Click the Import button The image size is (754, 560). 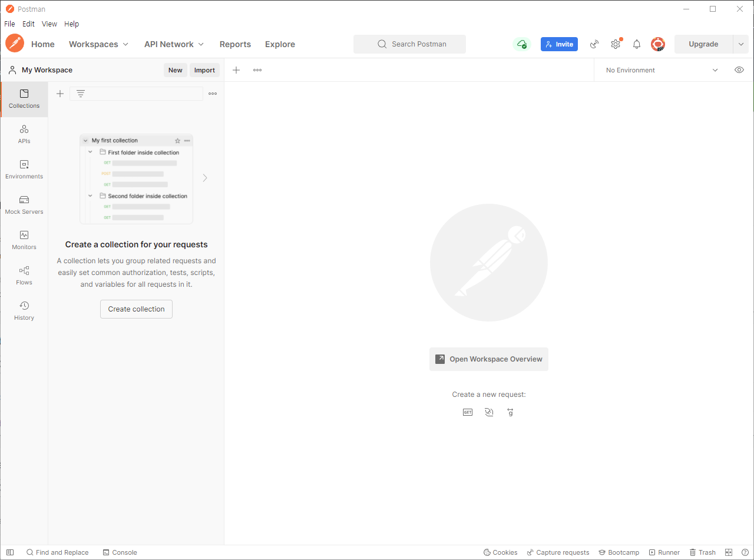[204, 70]
